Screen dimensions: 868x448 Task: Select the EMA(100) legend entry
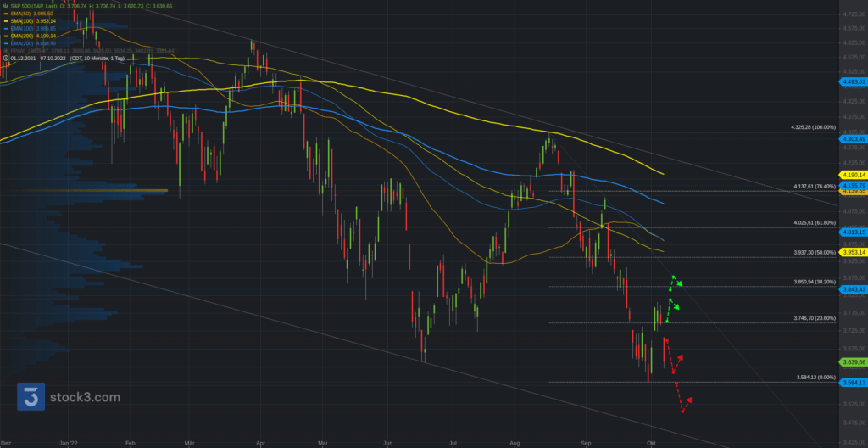coord(33,28)
